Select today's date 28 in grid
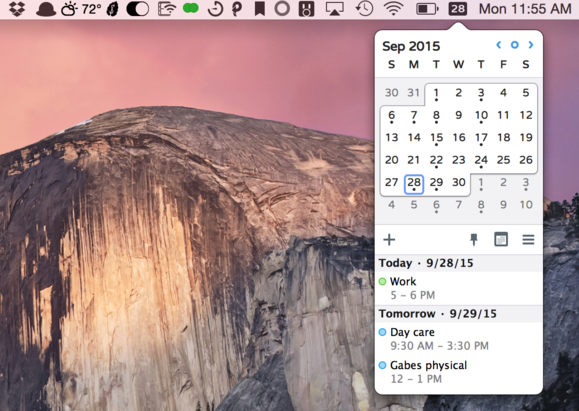Screen dimensions: 579x411 (x=414, y=184)
